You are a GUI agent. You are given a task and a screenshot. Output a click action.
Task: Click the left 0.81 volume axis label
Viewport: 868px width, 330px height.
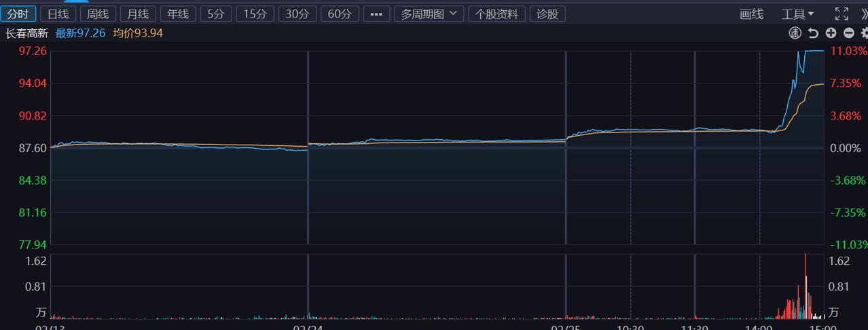[35, 287]
